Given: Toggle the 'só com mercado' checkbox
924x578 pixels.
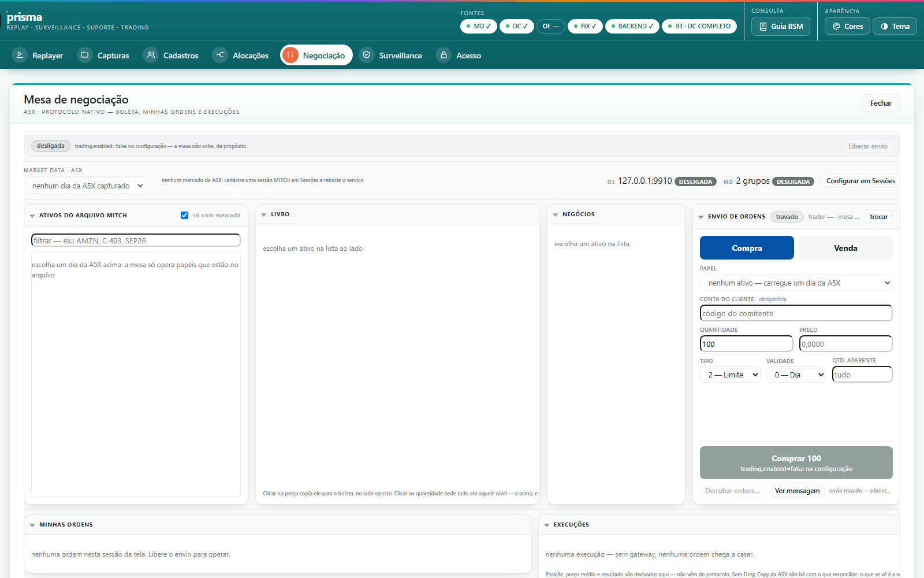Looking at the screenshot, I should (x=184, y=215).
